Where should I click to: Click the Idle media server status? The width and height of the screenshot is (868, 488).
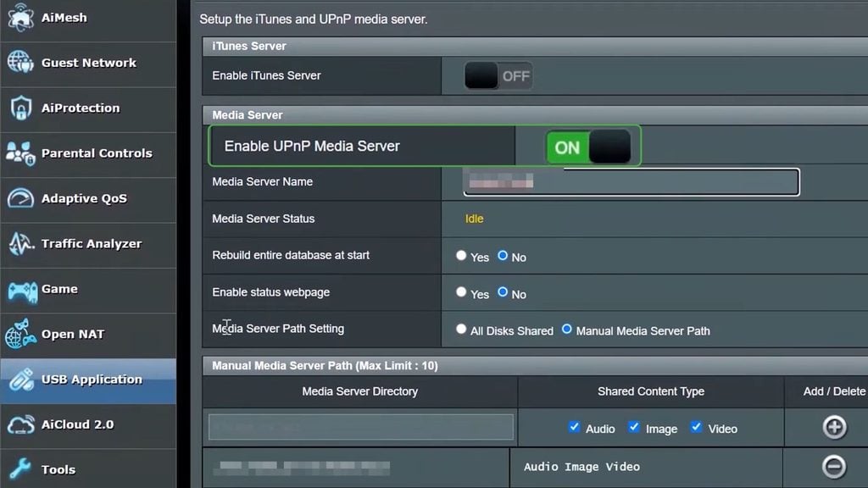click(475, 219)
